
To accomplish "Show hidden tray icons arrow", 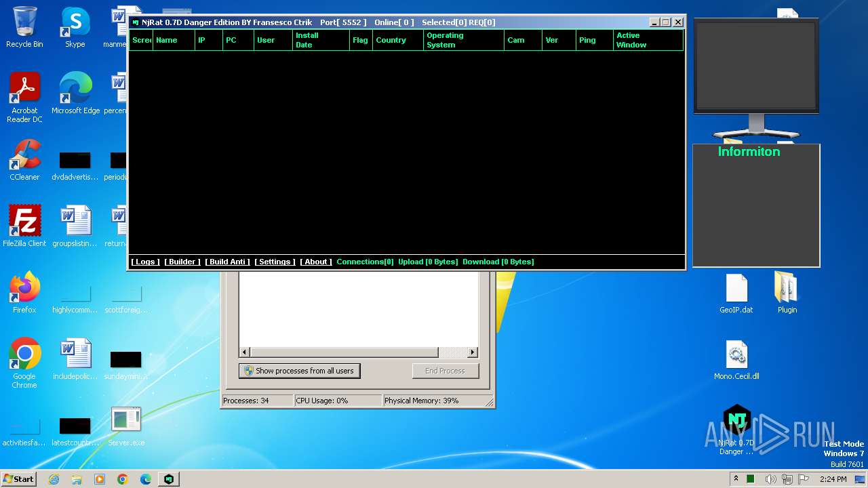I will pyautogui.click(x=736, y=479).
